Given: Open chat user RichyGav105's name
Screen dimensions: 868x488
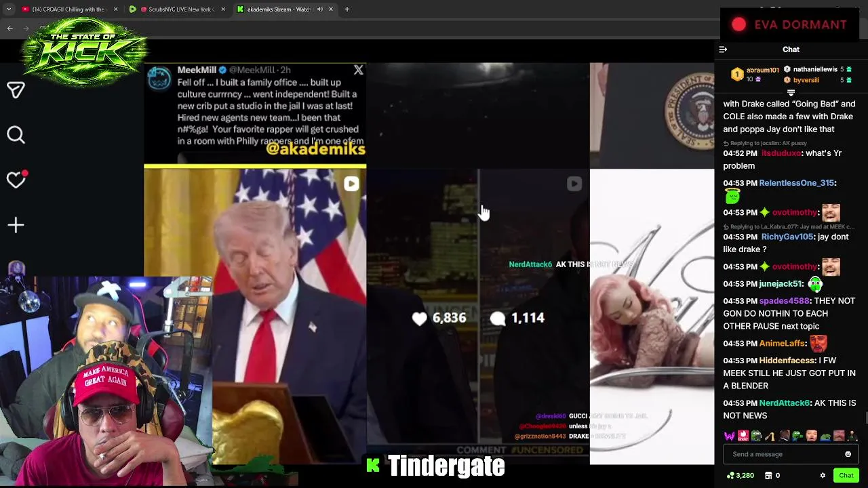Looking at the screenshot, I should click(787, 237).
